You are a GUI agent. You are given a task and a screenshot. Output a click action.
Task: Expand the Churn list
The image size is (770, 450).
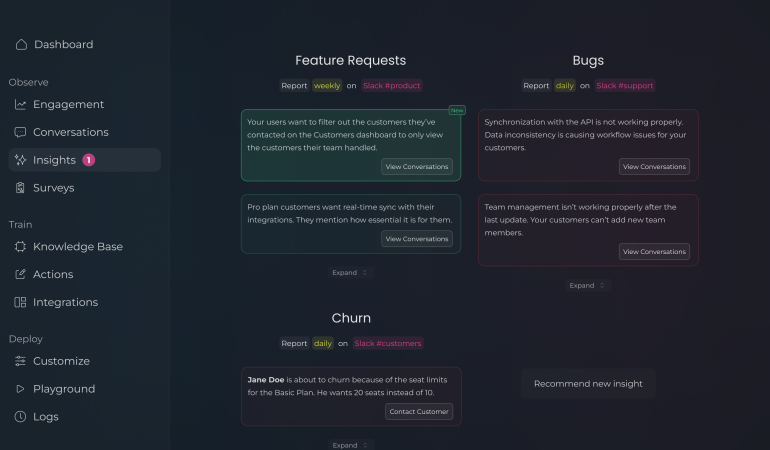350,445
